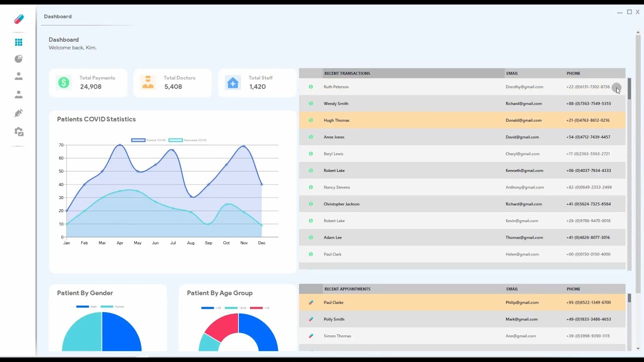Image resolution: width=644 pixels, height=362 pixels.
Task: Toggle the > 65 legend in age chart
Action: [211, 308]
